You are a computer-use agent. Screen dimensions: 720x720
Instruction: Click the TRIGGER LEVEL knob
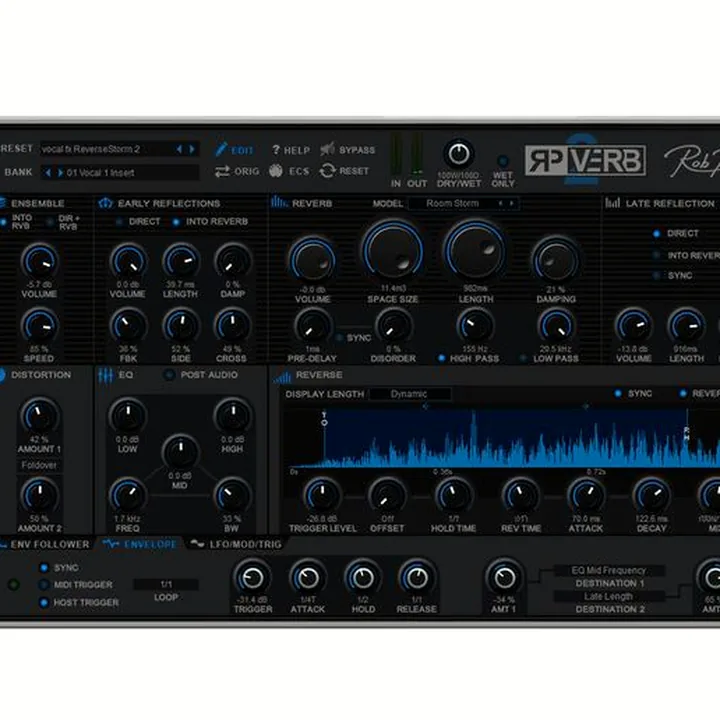pos(322,495)
